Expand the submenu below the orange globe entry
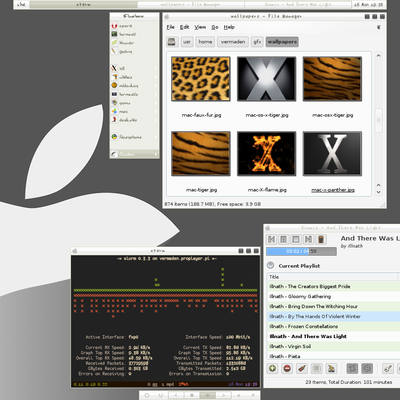Image resolution: width=400 pixels, height=400 pixels. click(135, 94)
